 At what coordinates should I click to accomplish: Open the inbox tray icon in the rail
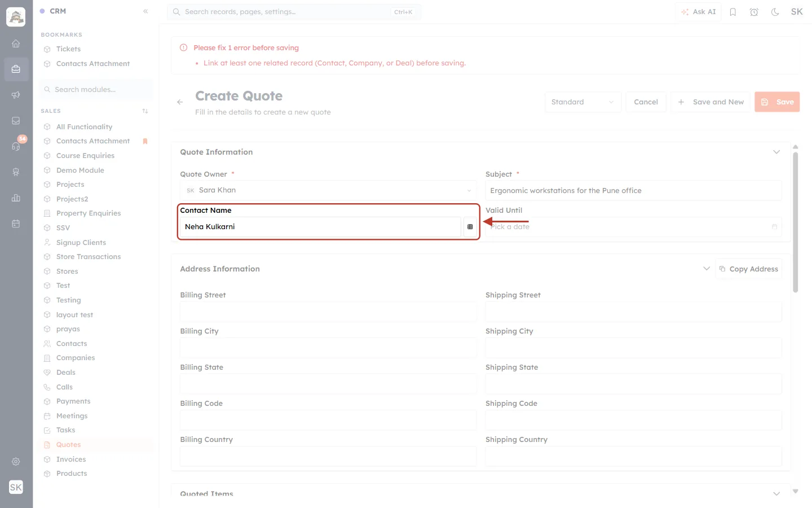16,121
